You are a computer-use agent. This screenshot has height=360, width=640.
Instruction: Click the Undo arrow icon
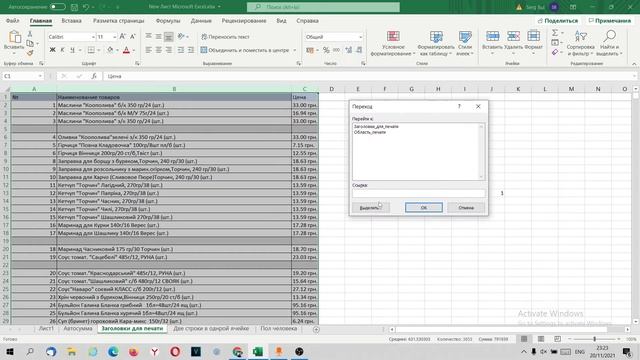click(x=86, y=7)
